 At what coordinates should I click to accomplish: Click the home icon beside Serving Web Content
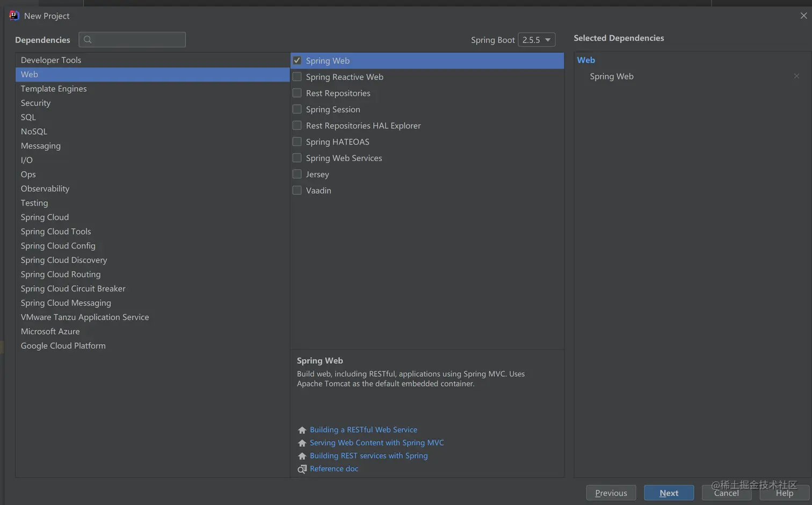coord(302,443)
